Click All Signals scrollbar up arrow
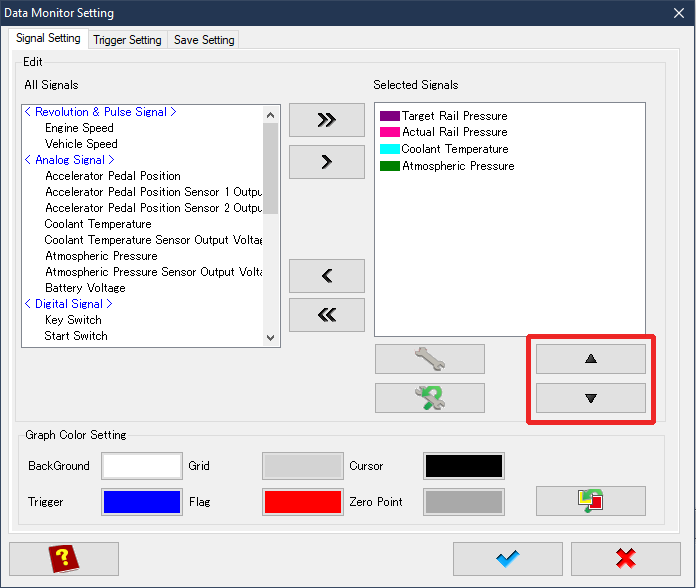The width and height of the screenshot is (696, 588). 270,115
